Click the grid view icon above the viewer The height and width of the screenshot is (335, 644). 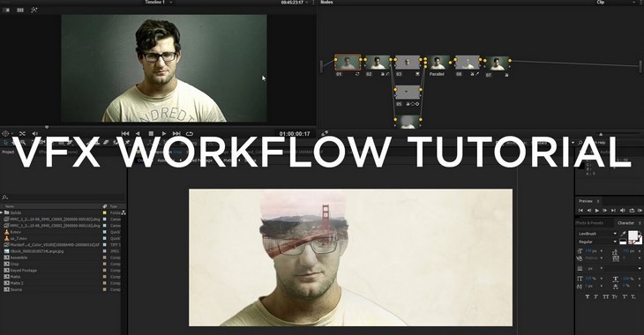tap(20, 10)
